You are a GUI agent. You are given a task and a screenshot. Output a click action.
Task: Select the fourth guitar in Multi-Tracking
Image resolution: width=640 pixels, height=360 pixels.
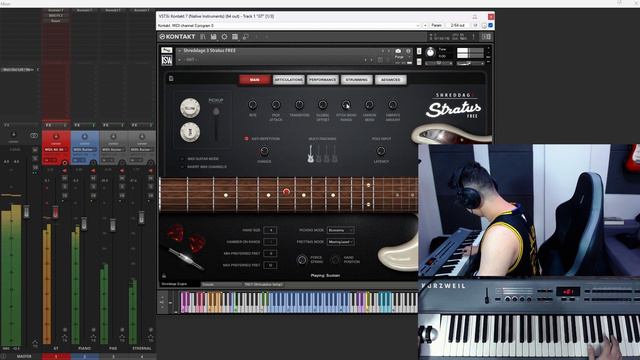point(335,154)
